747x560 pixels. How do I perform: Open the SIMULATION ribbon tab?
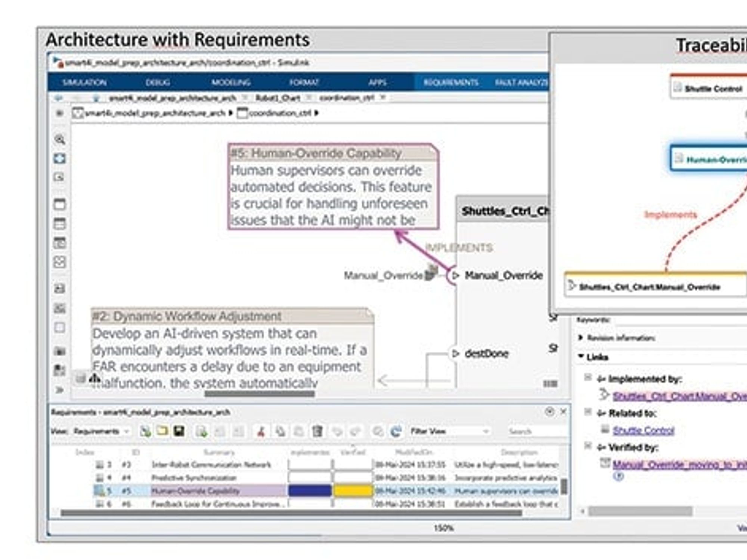[84, 82]
